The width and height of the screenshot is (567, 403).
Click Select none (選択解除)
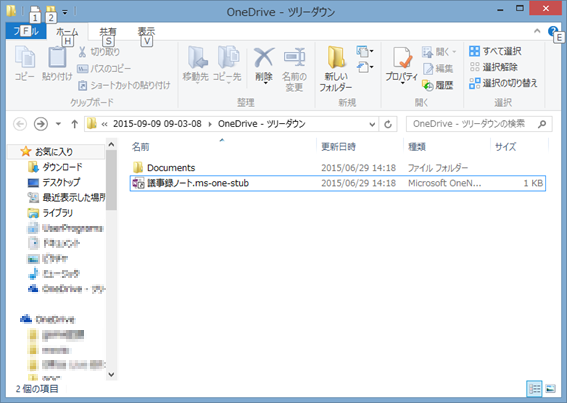493,67
